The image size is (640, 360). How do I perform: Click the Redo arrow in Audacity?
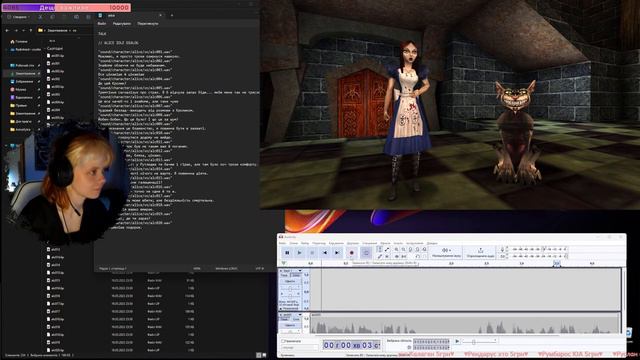(424, 257)
